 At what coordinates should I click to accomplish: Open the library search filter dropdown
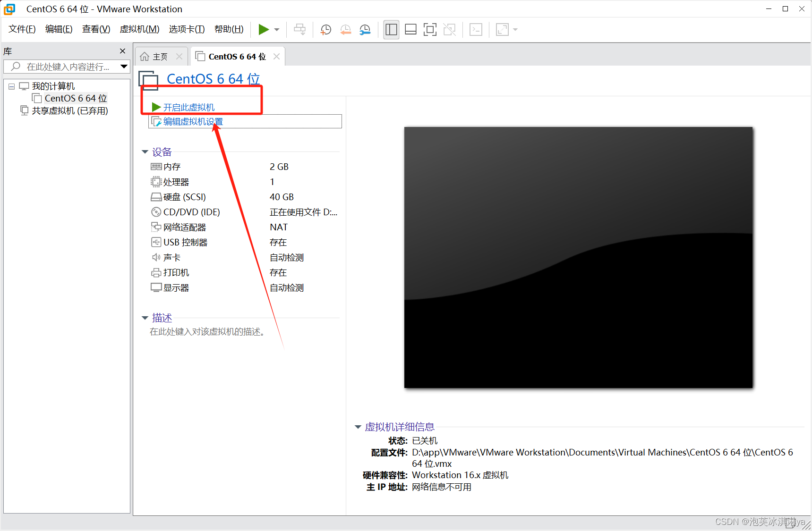[124, 67]
